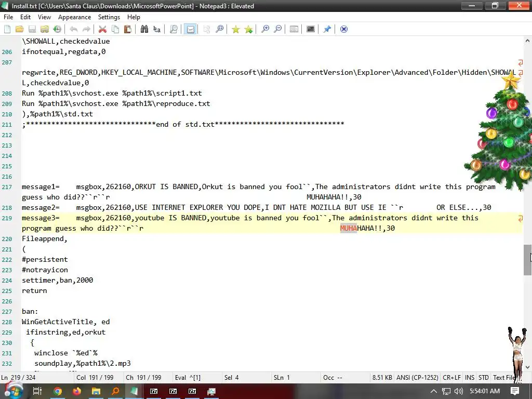Open the Action Center notifications icon
Screen dimensions: 532x399
(x=515, y=391)
